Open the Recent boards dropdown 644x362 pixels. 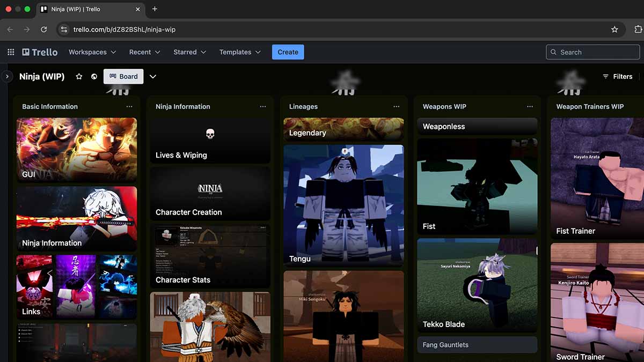click(144, 52)
